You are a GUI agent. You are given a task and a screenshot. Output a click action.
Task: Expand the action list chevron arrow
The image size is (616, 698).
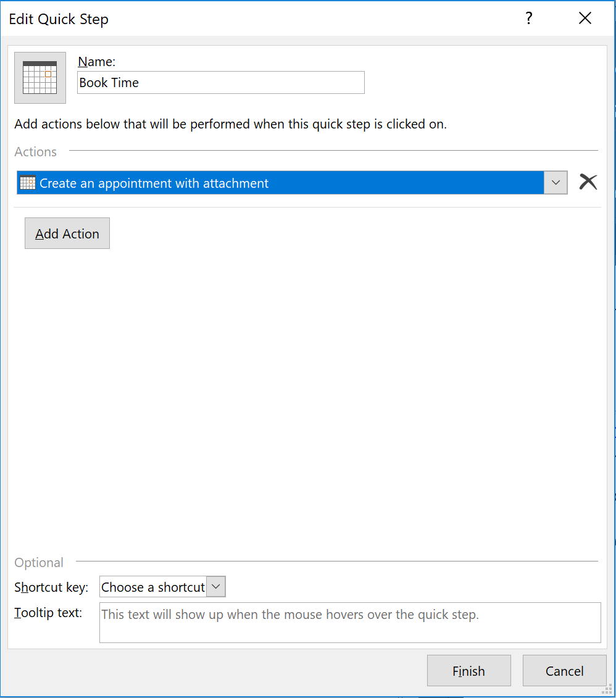[x=556, y=182]
